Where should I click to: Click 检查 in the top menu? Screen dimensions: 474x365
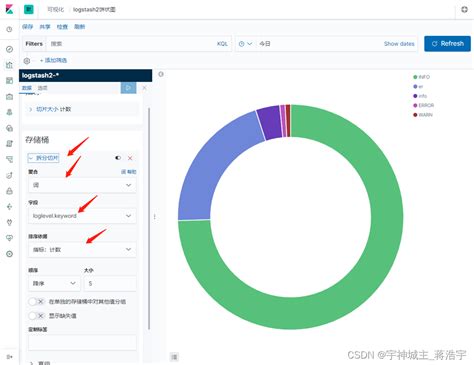click(x=62, y=27)
